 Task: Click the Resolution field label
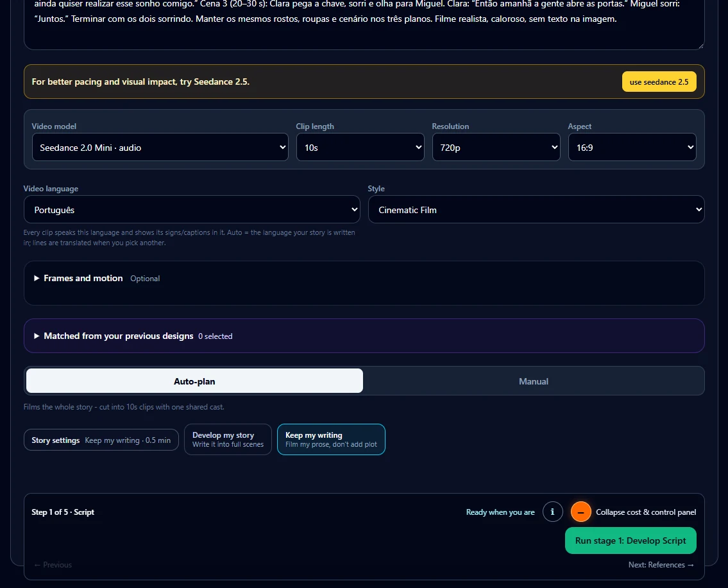450,126
